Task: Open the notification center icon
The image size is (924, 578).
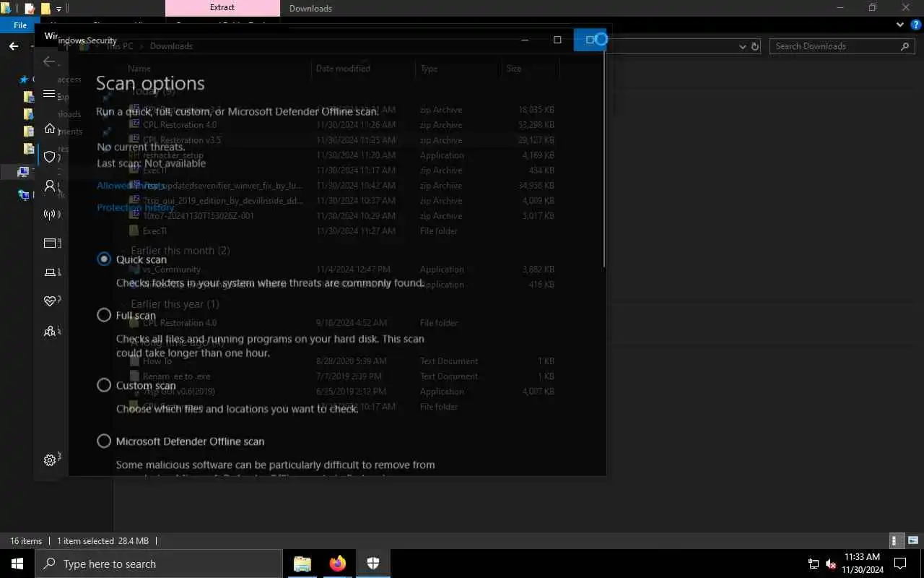Action: [900, 564]
